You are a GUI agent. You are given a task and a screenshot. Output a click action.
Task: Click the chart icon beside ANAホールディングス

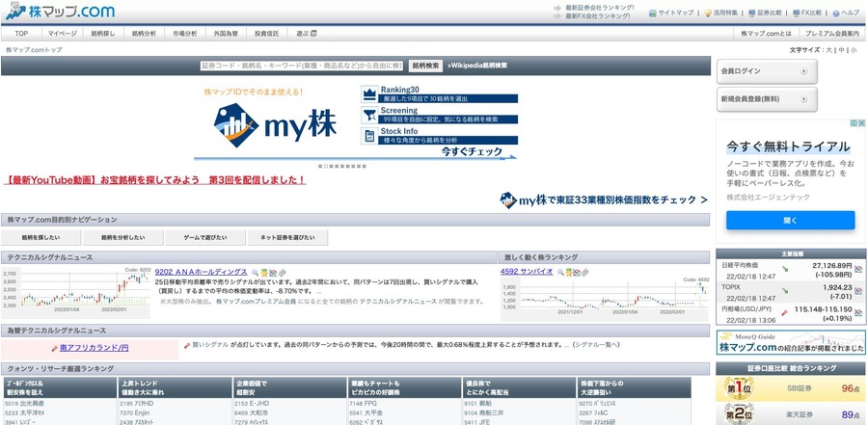coord(273,273)
